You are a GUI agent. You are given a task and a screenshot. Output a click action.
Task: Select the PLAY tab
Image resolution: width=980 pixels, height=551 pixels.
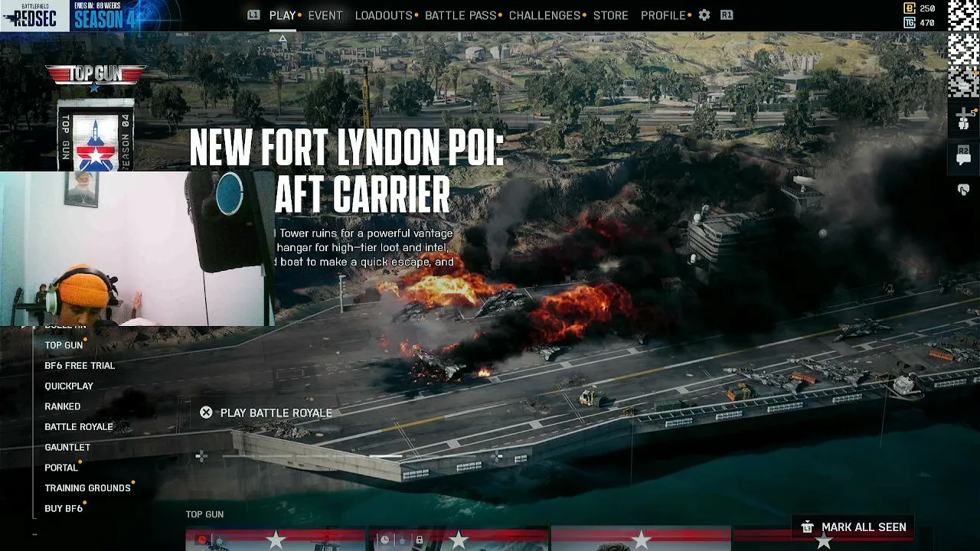(x=283, y=15)
